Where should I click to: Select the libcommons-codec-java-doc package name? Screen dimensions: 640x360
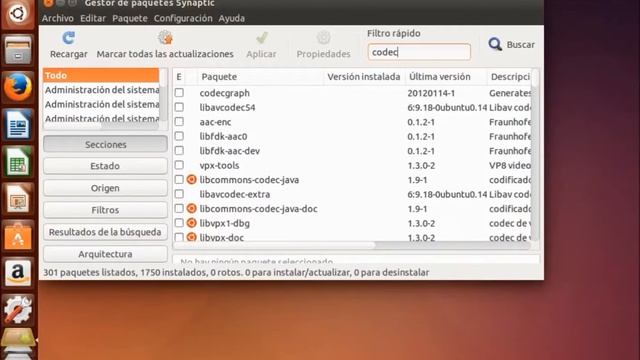(258, 209)
